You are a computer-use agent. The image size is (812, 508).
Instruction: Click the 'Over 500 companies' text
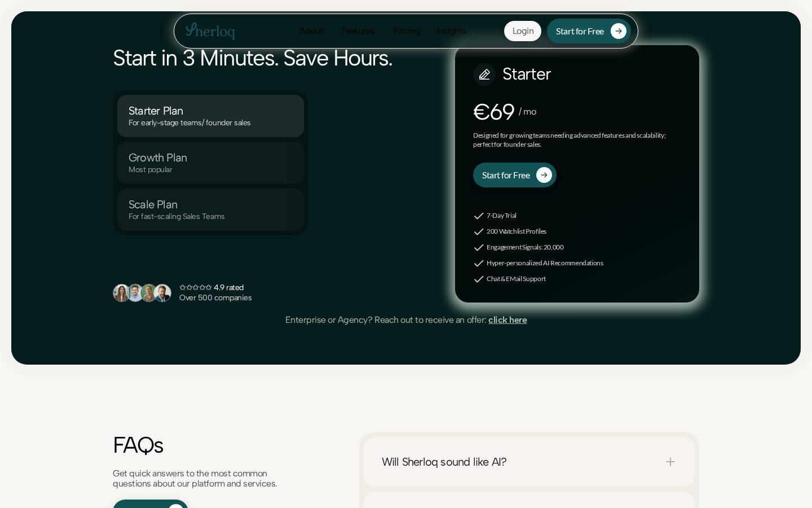(215, 297)
